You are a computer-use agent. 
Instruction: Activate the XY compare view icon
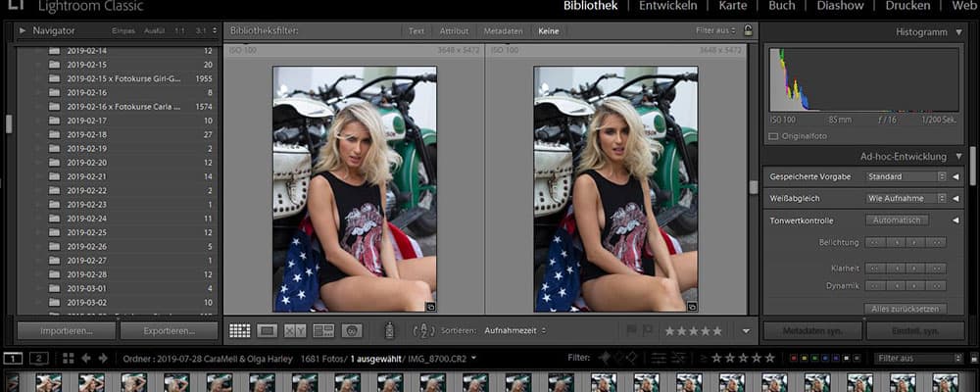pyautogui.click(x=296, y=331)
